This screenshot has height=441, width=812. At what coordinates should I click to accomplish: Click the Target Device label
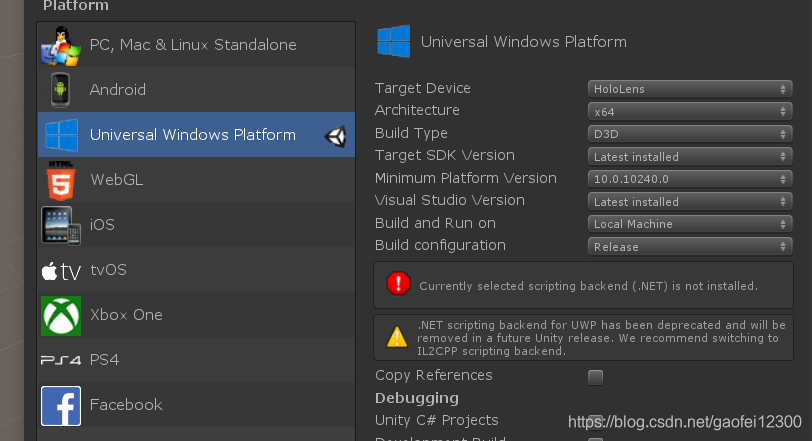click(x=423, y=89)
